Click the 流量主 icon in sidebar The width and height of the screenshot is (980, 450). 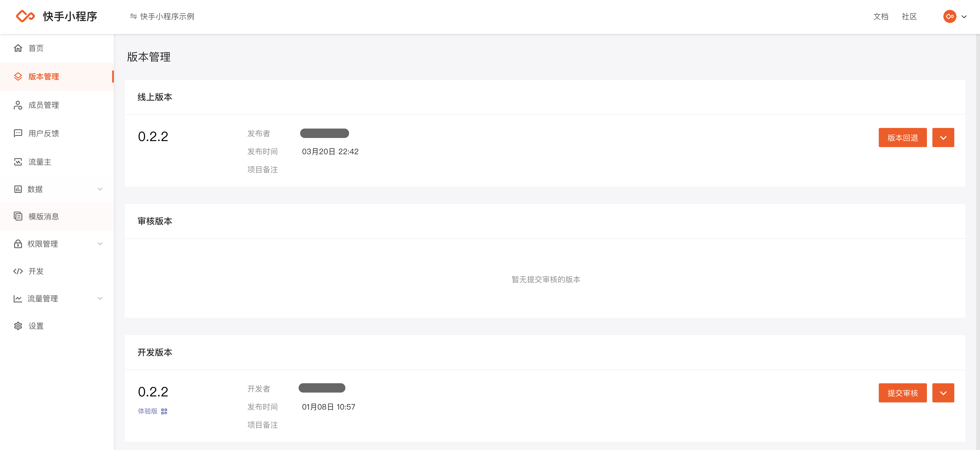point(18,162)
